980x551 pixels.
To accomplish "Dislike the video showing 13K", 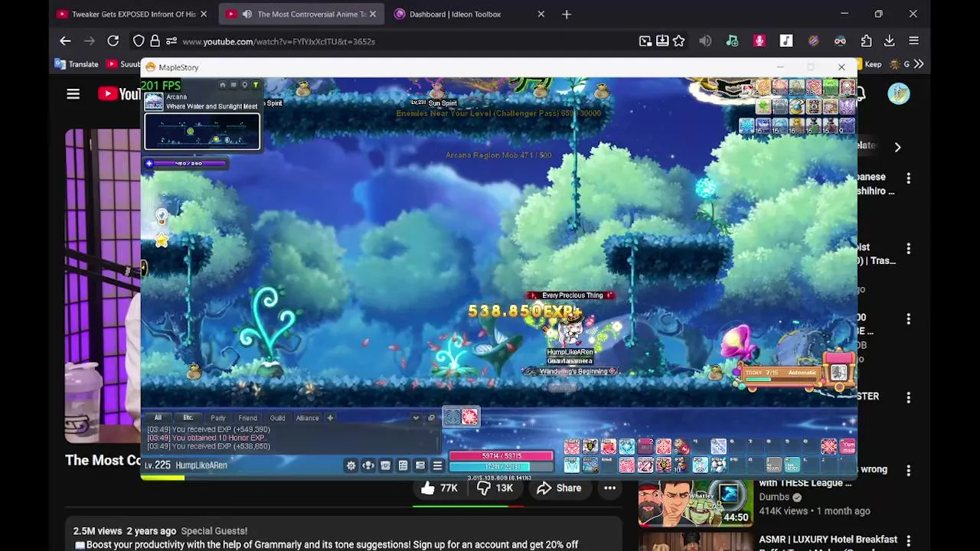I will pyautogui.click(x=495, y=488).
